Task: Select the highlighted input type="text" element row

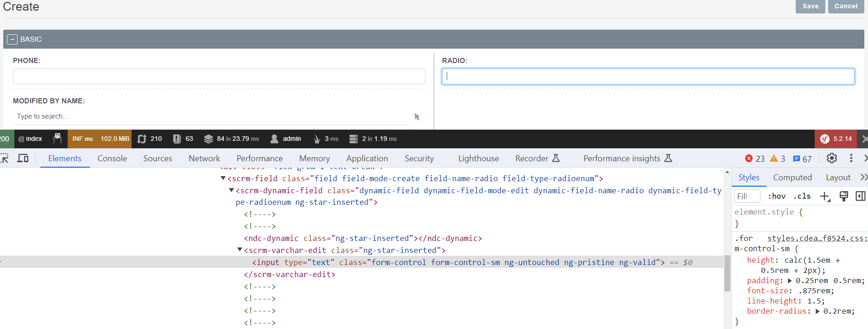Action: tap(361, 262)
